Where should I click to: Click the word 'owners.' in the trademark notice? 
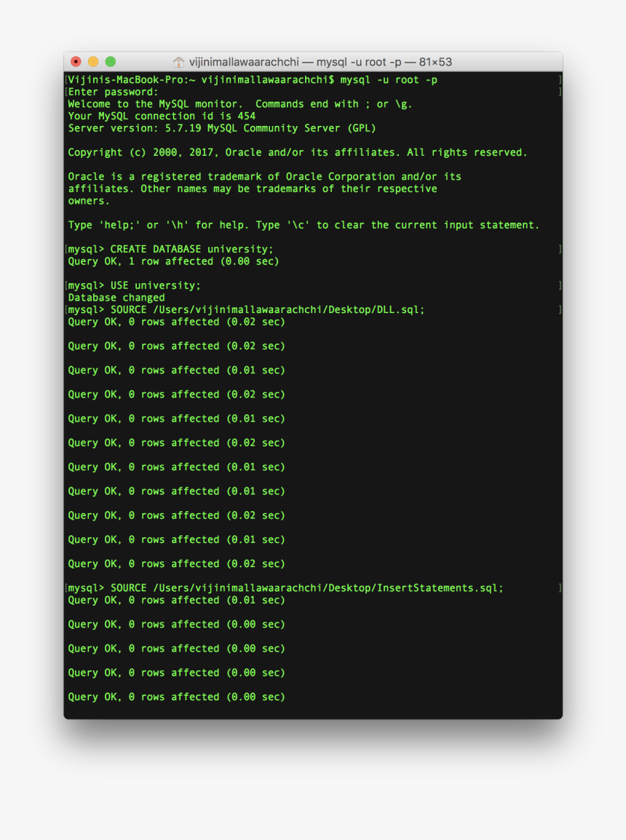[x=89, y=201]
